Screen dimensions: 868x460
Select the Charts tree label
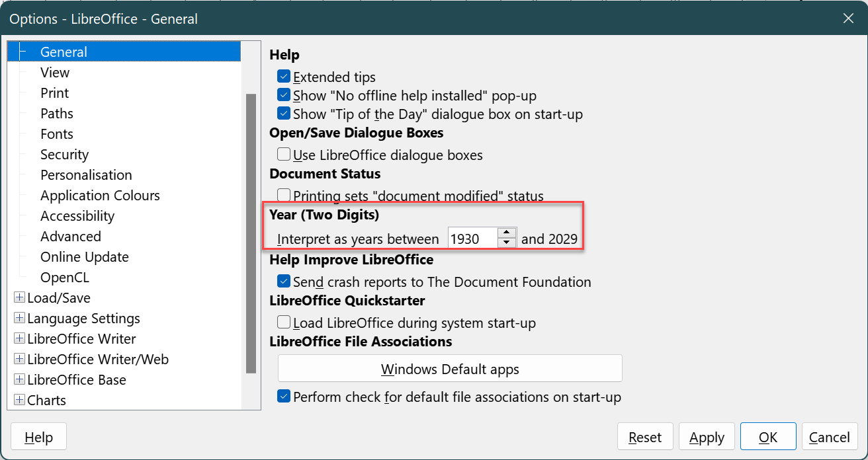click(x=47, y=401)
